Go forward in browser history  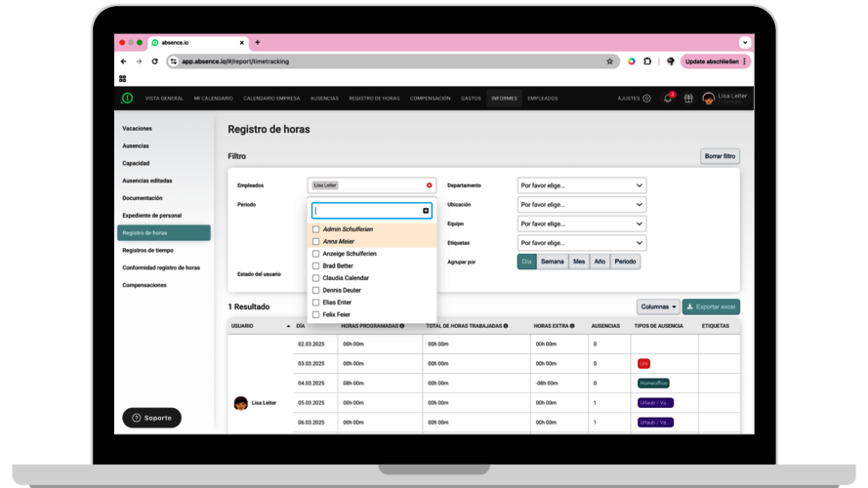pos(139,61)
